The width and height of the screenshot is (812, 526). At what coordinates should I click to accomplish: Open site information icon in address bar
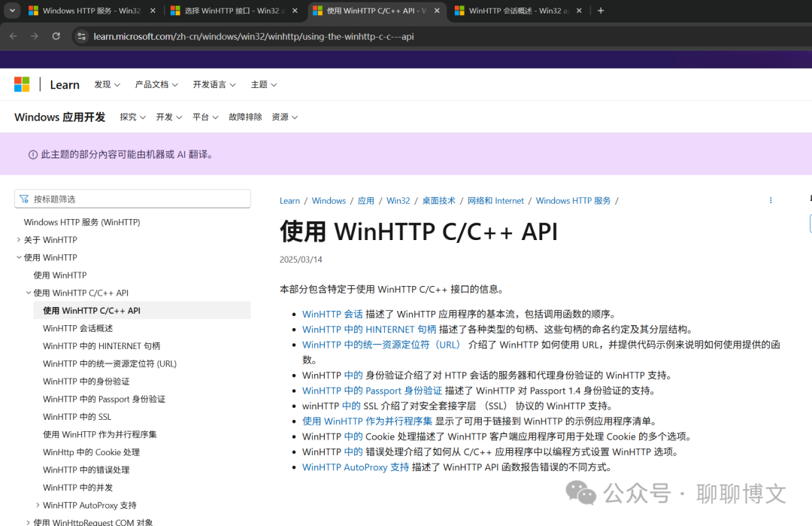[x=81, y=36]
